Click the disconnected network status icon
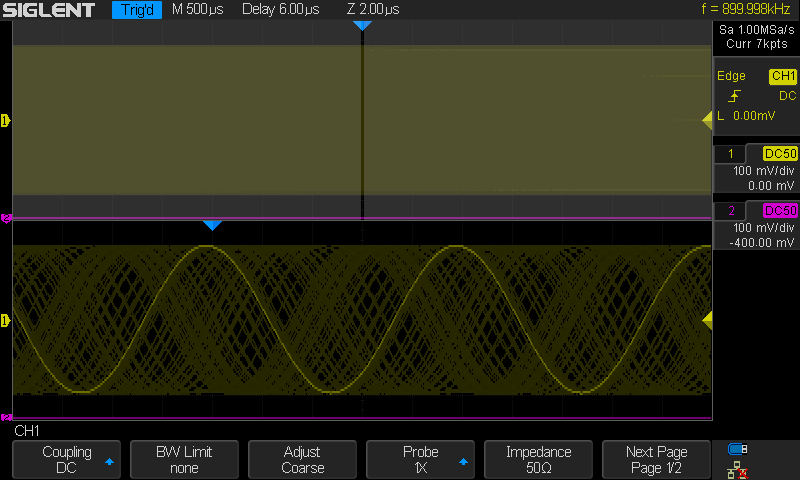Image resolution: width=800 pixels, height=480 pixels. tap(739, 468)
